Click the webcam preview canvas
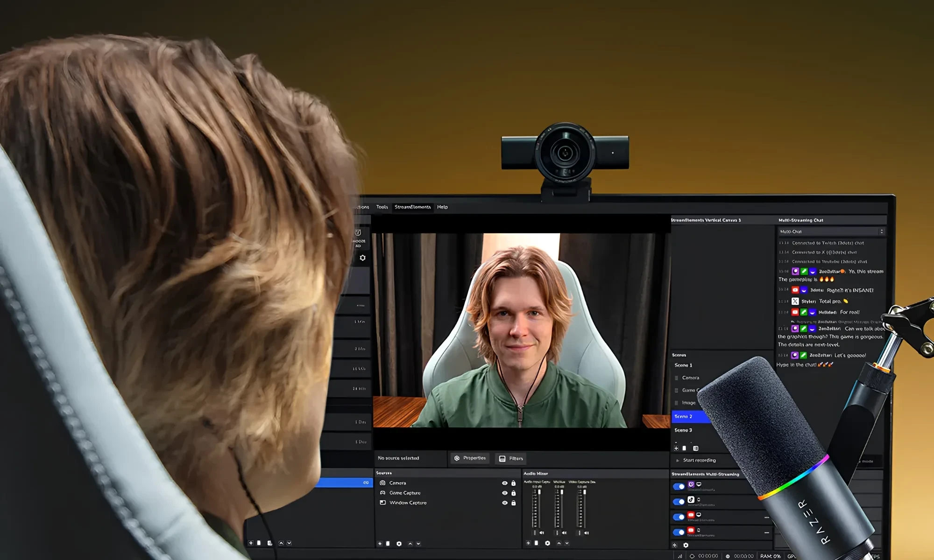Screen dimensions: 934x560 [521, 330]
